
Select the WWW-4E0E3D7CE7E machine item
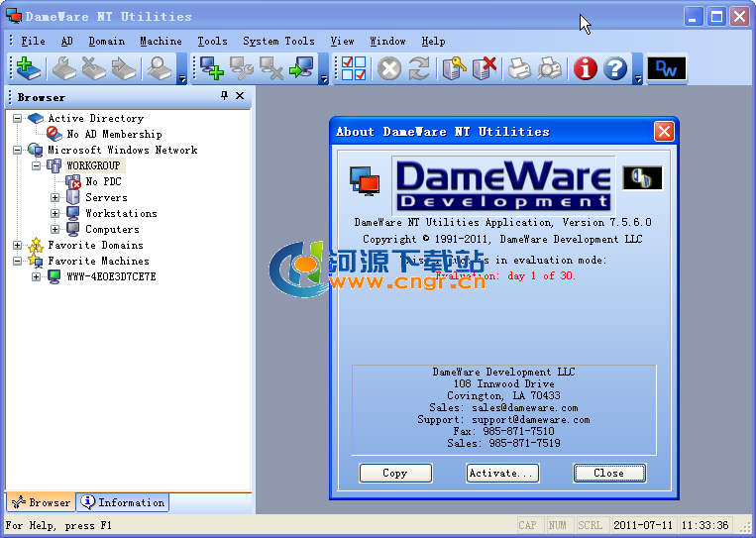tap(111, 277)
